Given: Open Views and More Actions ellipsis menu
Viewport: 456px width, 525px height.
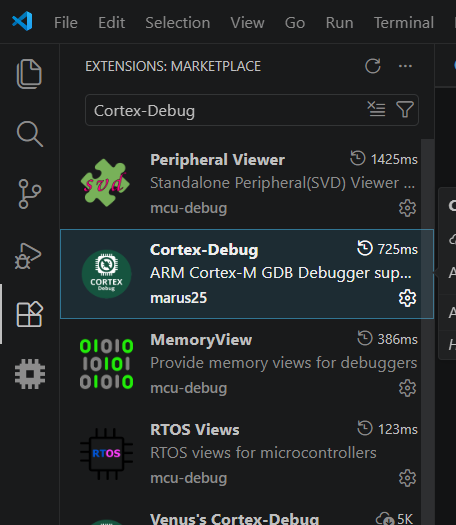Looking at the screenshot, I should pyautogui.click(x=405, y=66).
